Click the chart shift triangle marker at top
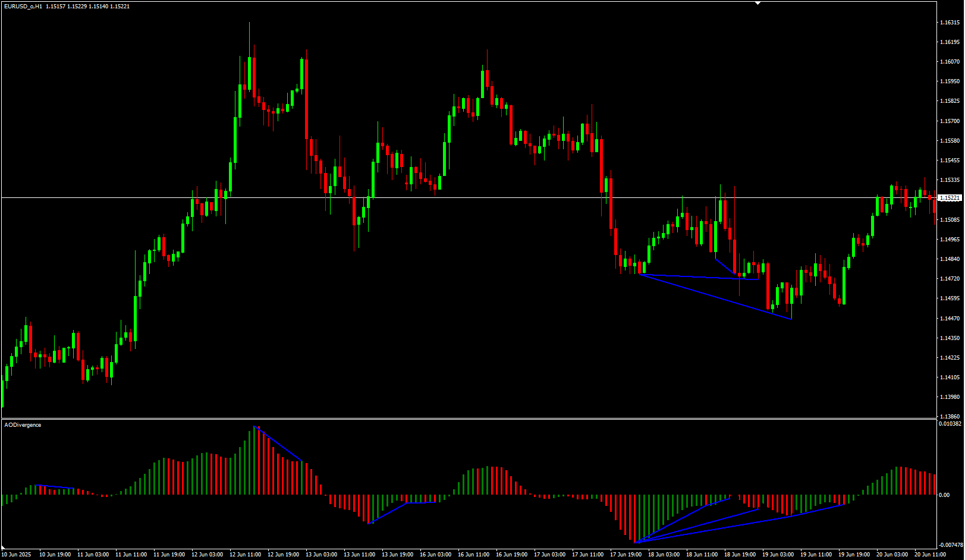 [x=757, y=3]
